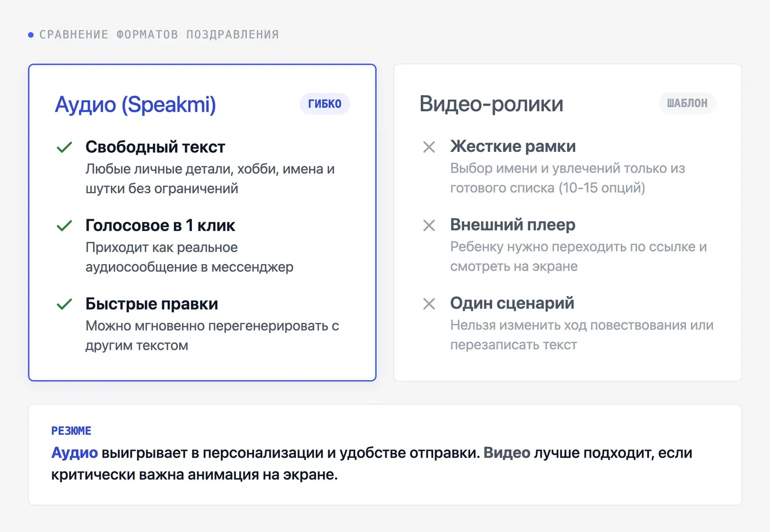The image size is (770, 532).
Task: Click the Свободный текст heading
Action: [155, 147]
